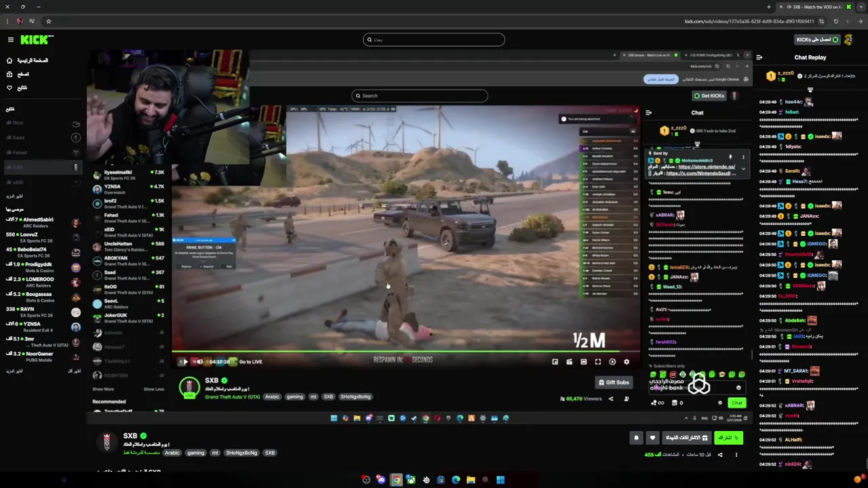Open followed channel SXB in sidebar

click(x=42, y=167)
